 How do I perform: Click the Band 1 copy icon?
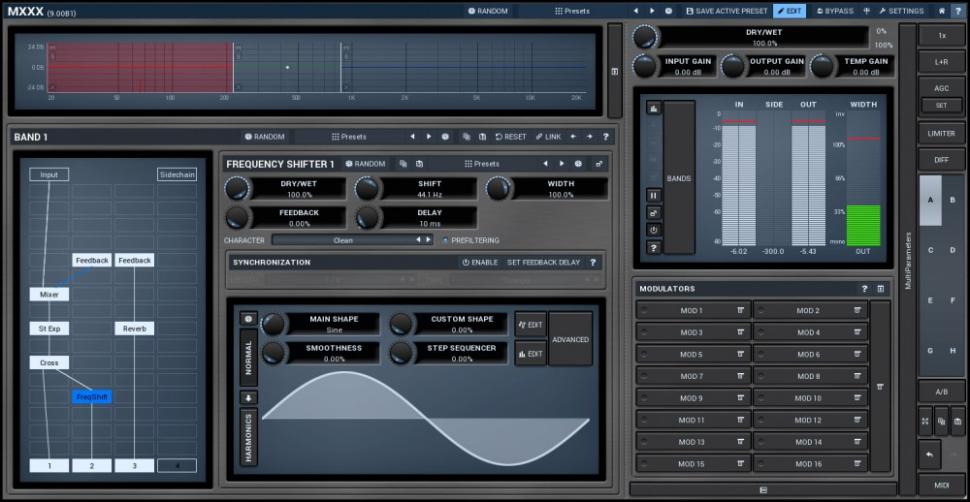point(467,137)
